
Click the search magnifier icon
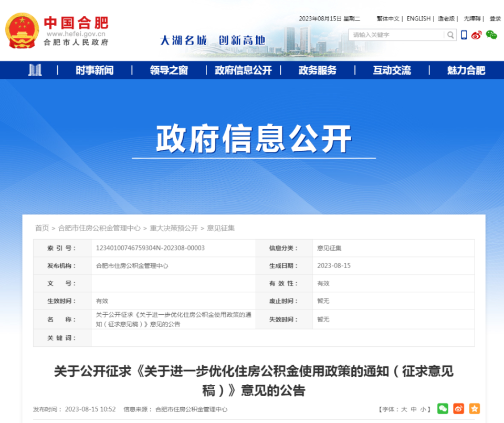tap(450, 35)
